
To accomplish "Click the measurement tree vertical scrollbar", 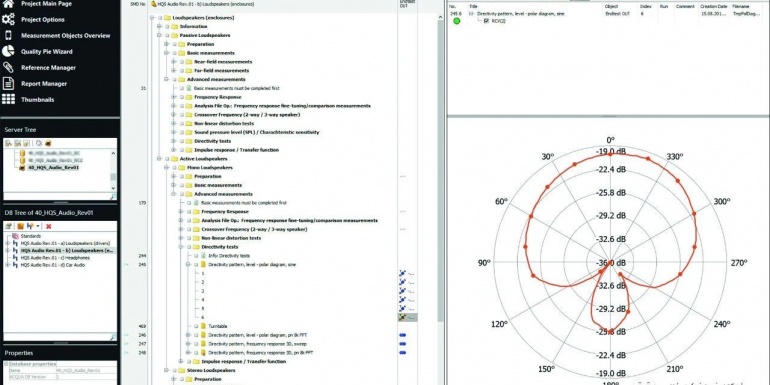I will click(440, 196).
